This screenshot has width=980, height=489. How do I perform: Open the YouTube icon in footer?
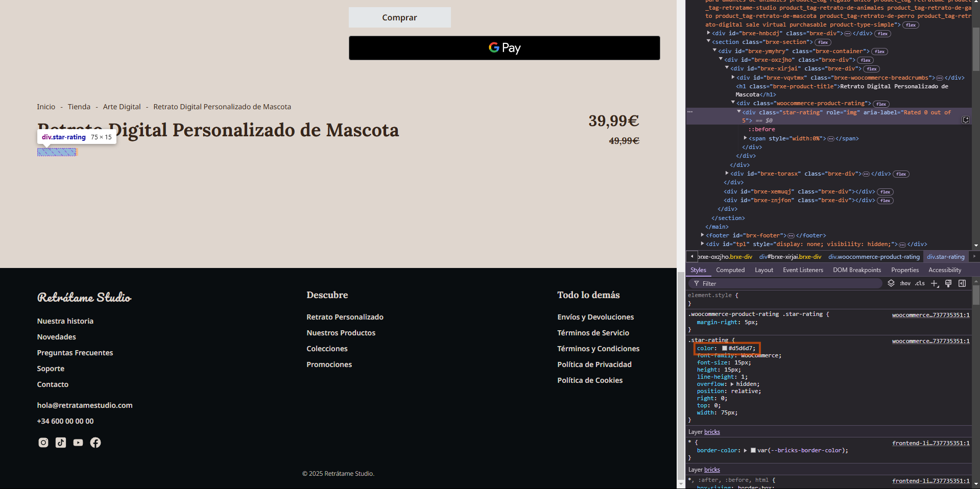pos(78,443)
